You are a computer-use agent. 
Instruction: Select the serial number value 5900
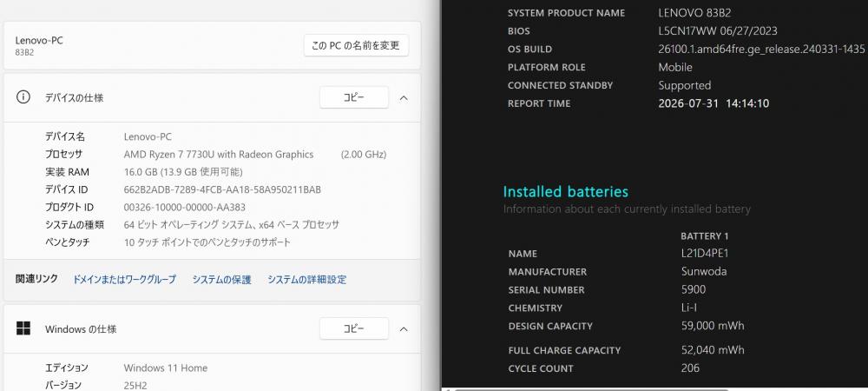(694, 289)
